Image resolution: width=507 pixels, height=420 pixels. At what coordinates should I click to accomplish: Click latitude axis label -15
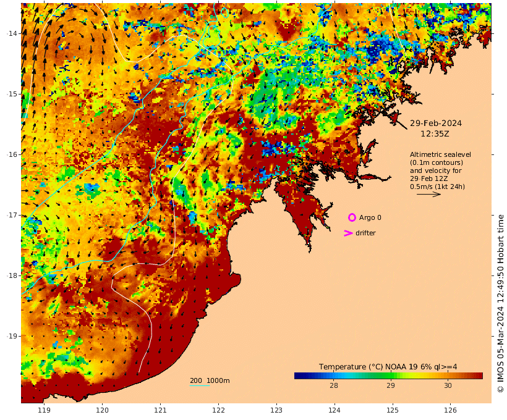[x=12, y=94]
